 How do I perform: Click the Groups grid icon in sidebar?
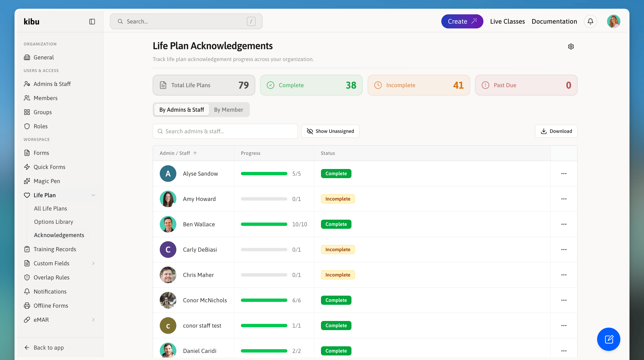pos(27,112)
